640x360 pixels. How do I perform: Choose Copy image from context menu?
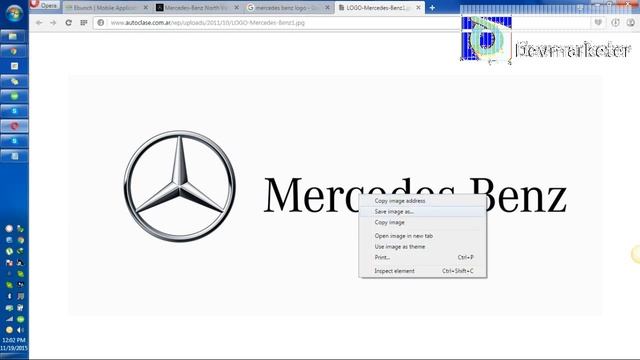point(422,222)
